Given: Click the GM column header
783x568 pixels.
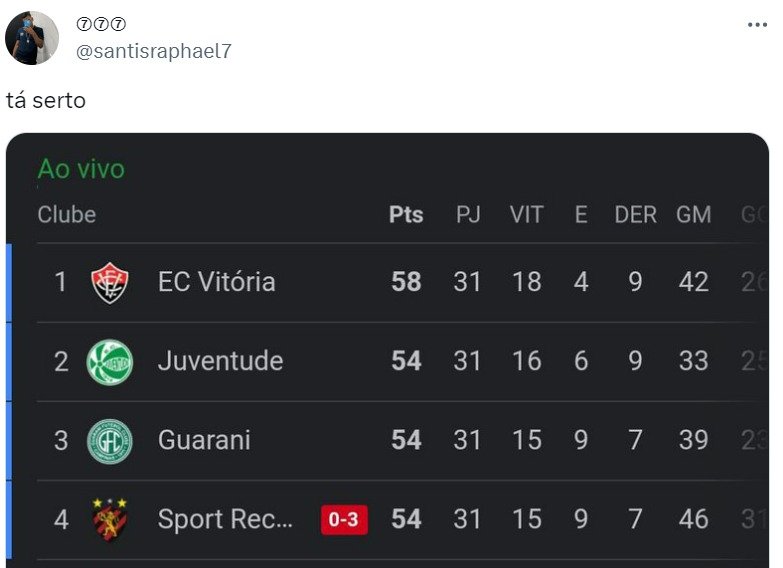Looking at the screenshot, I should click(694, 215).
